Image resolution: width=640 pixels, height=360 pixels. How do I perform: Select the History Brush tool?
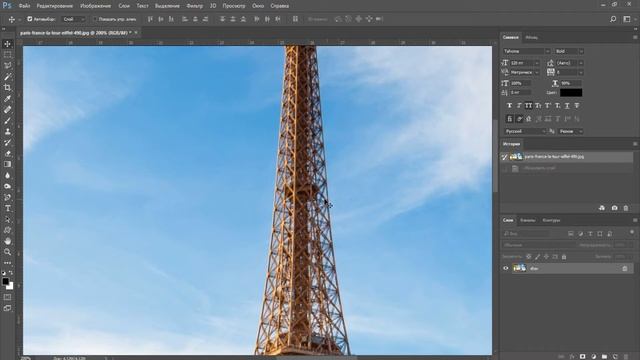point(7,143)
